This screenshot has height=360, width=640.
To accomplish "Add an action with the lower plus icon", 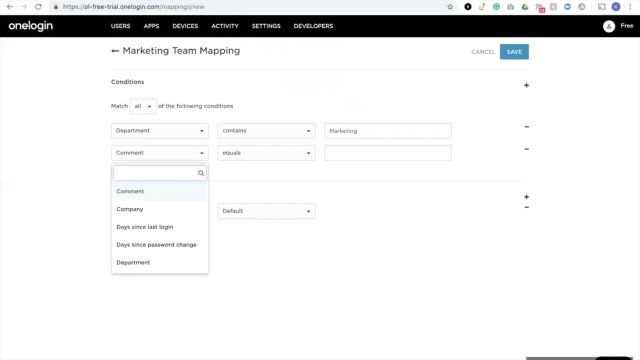I will (x=527, y=197).
